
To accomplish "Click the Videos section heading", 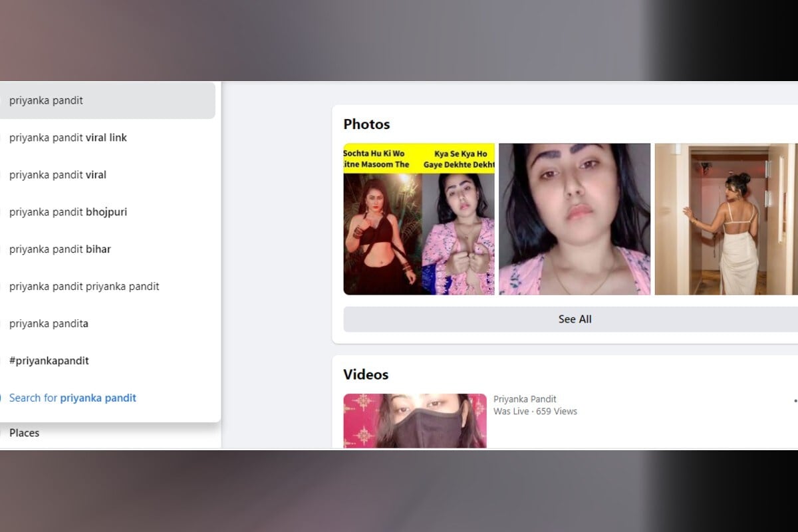I will (366, 374).
